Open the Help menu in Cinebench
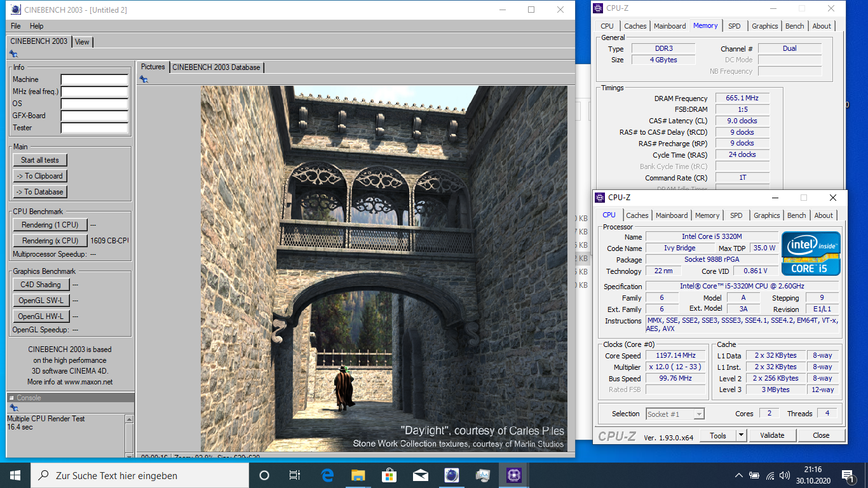This screenshot has width=868, height=488. pos(37,26)
